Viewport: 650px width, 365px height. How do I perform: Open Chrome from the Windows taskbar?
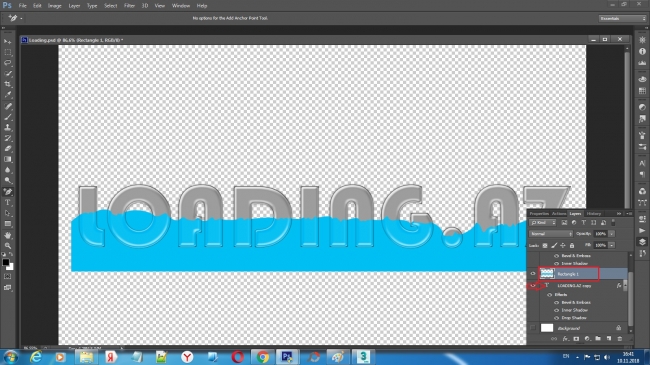(x=262, y=357)
